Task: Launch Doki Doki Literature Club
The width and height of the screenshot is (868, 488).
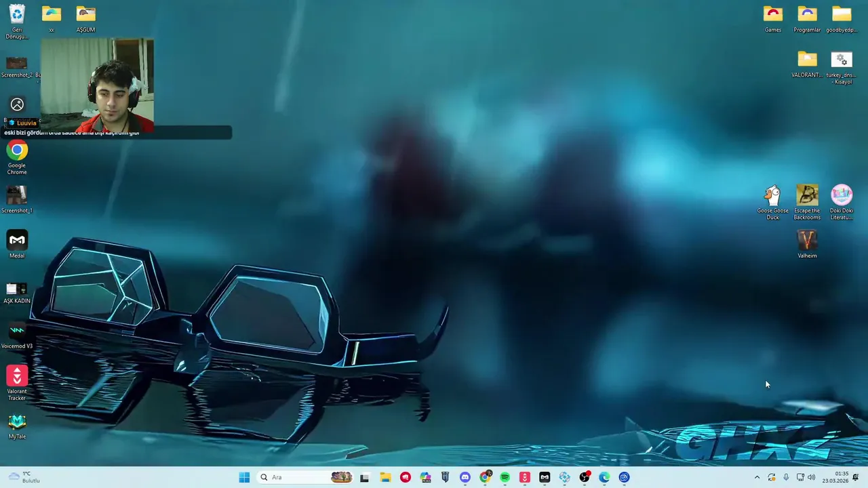Action: coord(842,202)
